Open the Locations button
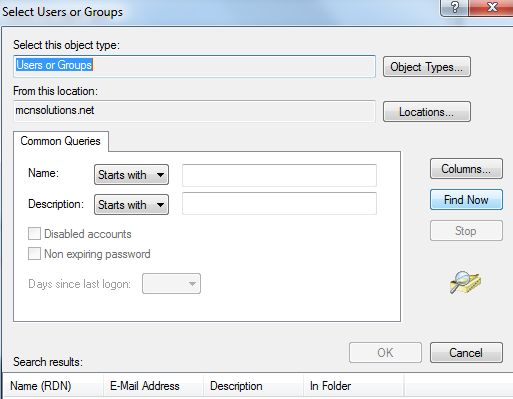The image size is (513, 399). pyautogui.click(x=427, y=112)
